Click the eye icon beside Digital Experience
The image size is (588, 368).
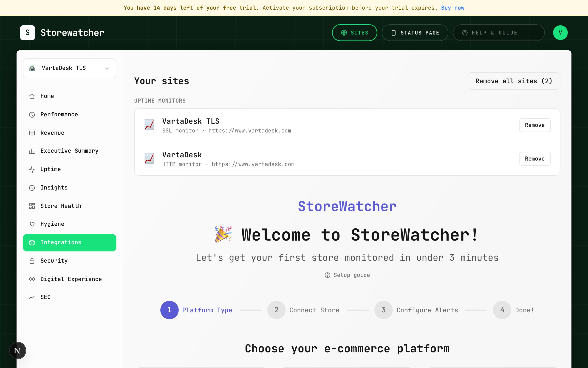coord(32,279)
